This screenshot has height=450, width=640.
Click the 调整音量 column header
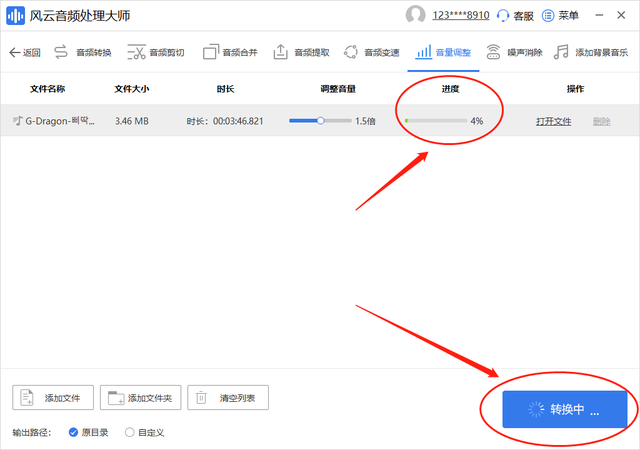[338, 89]
